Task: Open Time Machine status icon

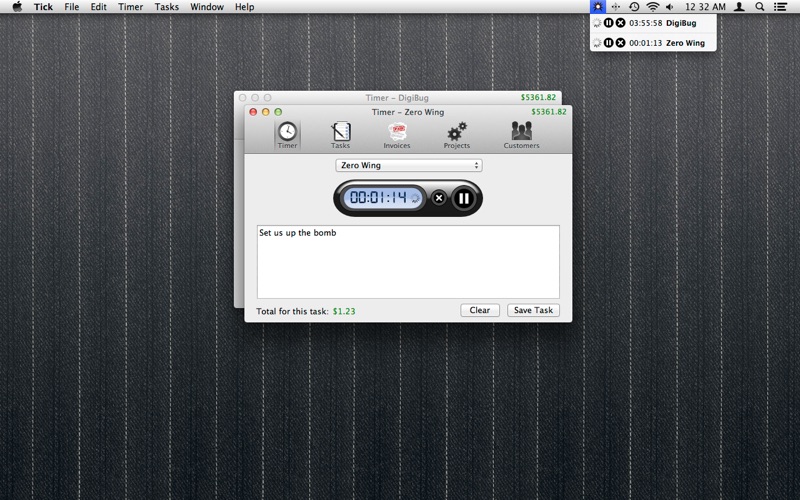Action: coord(634,7)
